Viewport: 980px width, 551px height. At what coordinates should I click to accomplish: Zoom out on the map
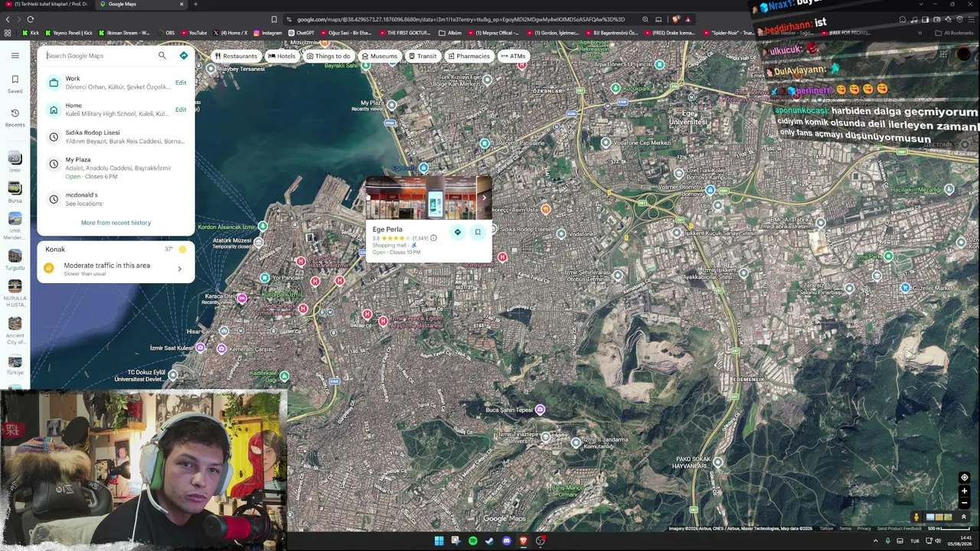[964, 503]
